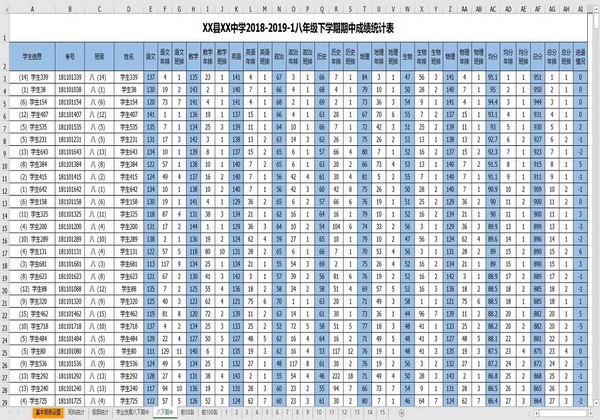
Task: Click total score 944 for 学生154
Action: pyautogui.click(x=538, y=102)
